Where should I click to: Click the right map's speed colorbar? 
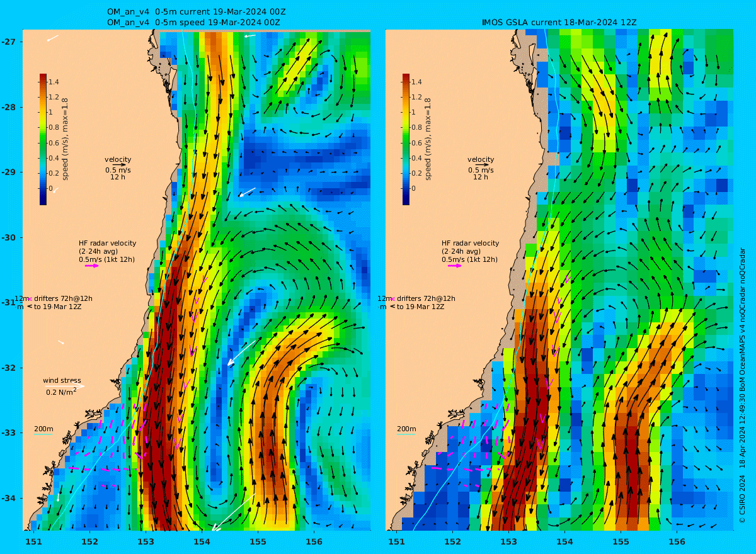tap(406, 139)
